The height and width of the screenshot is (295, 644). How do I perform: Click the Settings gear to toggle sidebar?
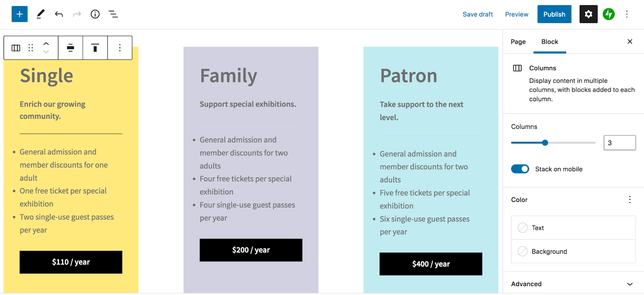tap(588, 14)
